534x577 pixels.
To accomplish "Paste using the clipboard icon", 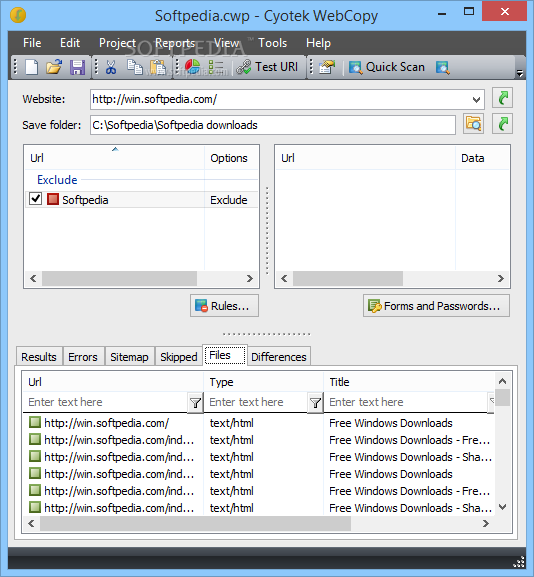I will pos(158,67).
